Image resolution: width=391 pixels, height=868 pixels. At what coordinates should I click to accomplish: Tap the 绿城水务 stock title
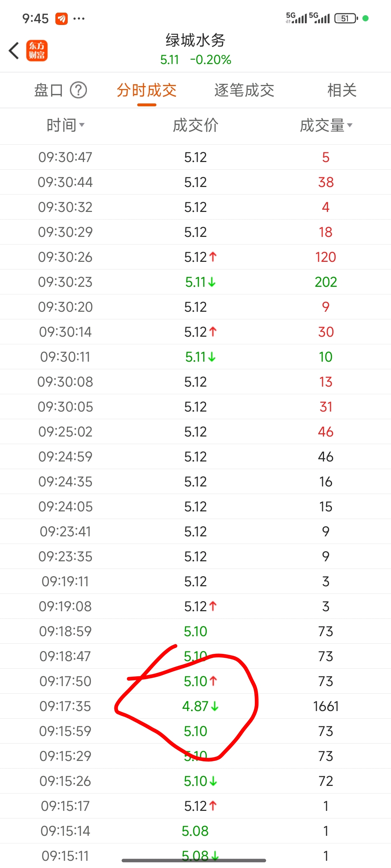195,40
